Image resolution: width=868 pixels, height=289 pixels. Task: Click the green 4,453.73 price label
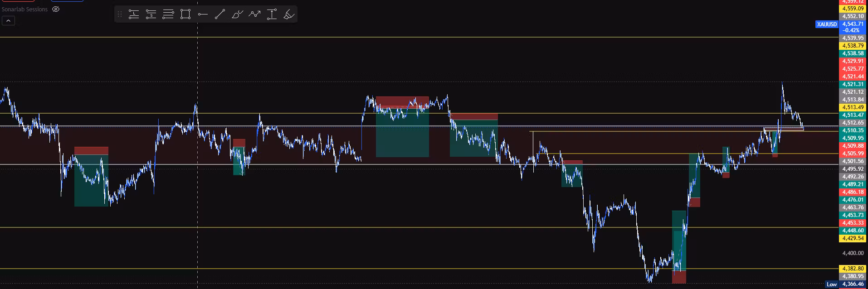tap(853, 215)
